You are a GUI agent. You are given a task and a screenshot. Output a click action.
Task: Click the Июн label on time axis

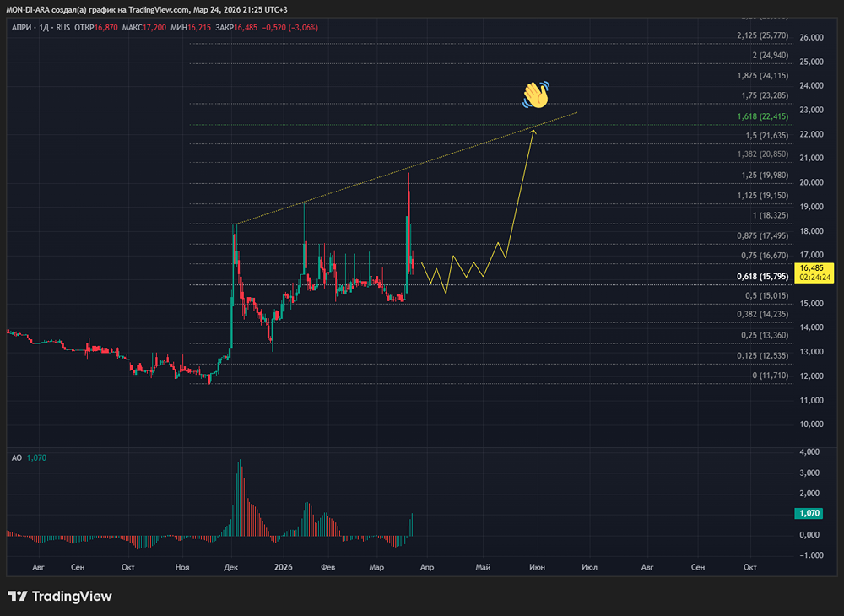click(x=537, y=567)
